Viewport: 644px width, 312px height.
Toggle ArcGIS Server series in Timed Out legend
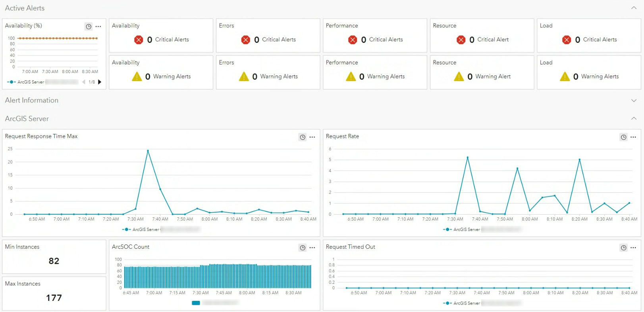tap(462, 303)
